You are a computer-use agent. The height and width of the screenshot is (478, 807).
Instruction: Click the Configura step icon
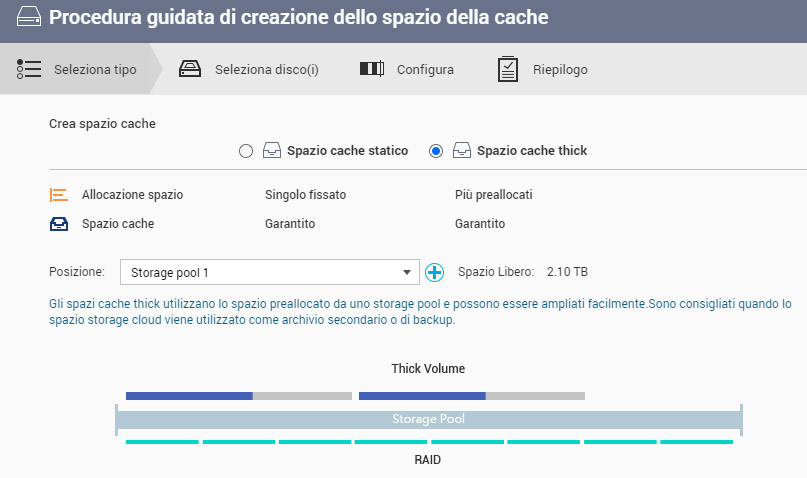(371, 69)
